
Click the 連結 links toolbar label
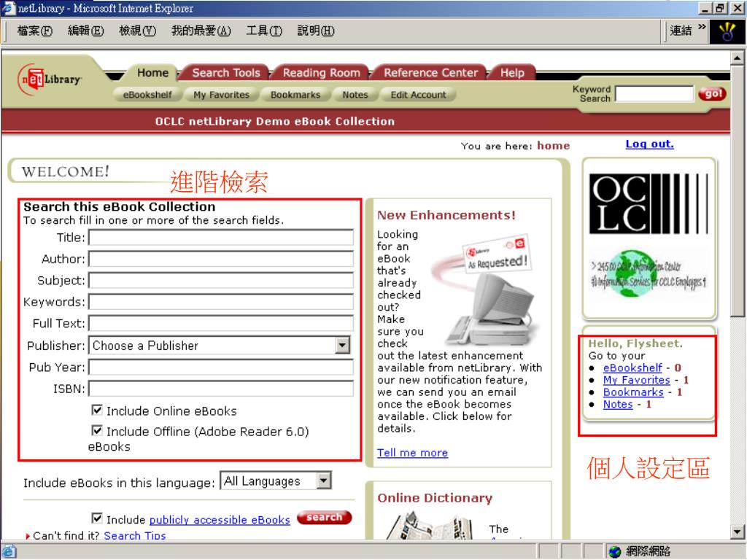click(x=681, y=31)
